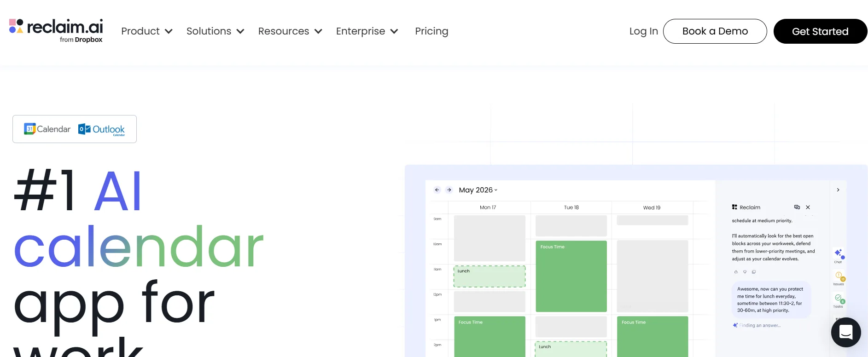Click the Outlook Calendar icon badge
This screenshot has width=868, height=357.
102,130
